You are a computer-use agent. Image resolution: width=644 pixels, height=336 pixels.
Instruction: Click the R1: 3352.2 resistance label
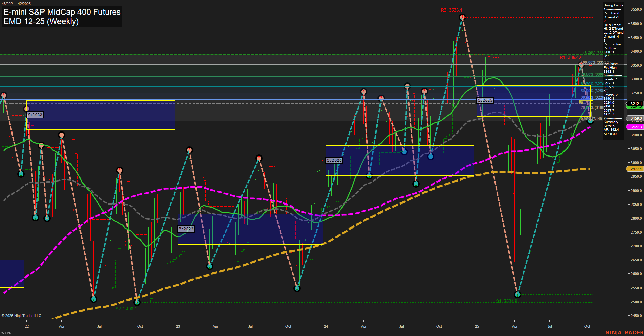pyautogui.click(x=571, y=58)
